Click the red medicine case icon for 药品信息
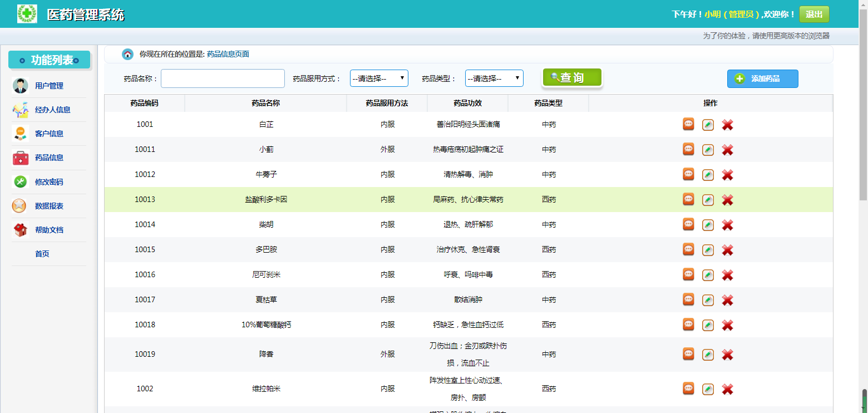Screen dimensions: 868x413 pyautogui.click(x=19, y=158)
